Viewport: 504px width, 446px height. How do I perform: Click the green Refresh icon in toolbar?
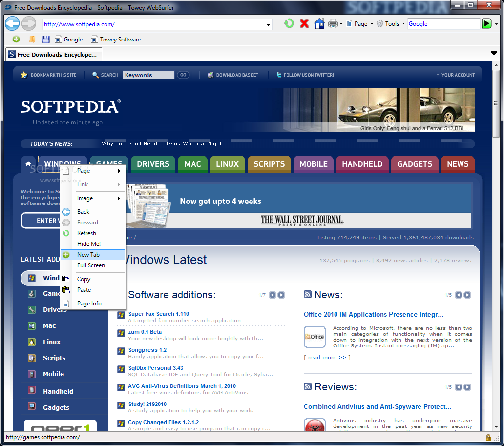click(x=289, y=23)
